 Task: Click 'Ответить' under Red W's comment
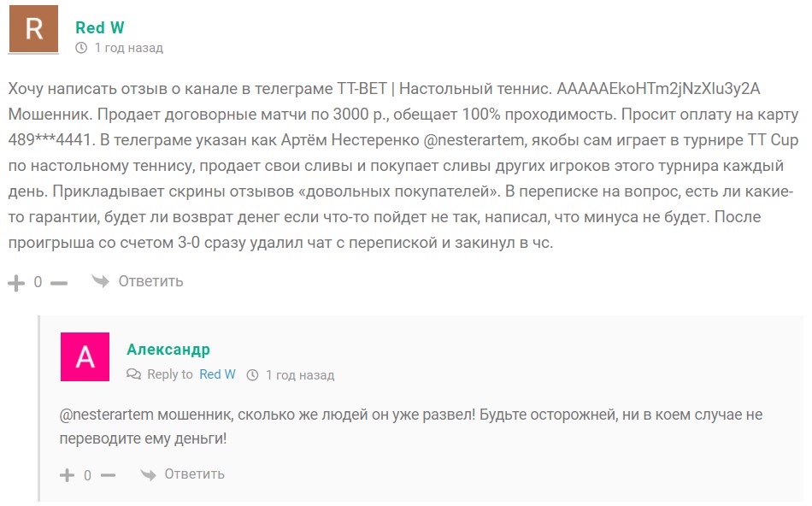pos(150,281)
